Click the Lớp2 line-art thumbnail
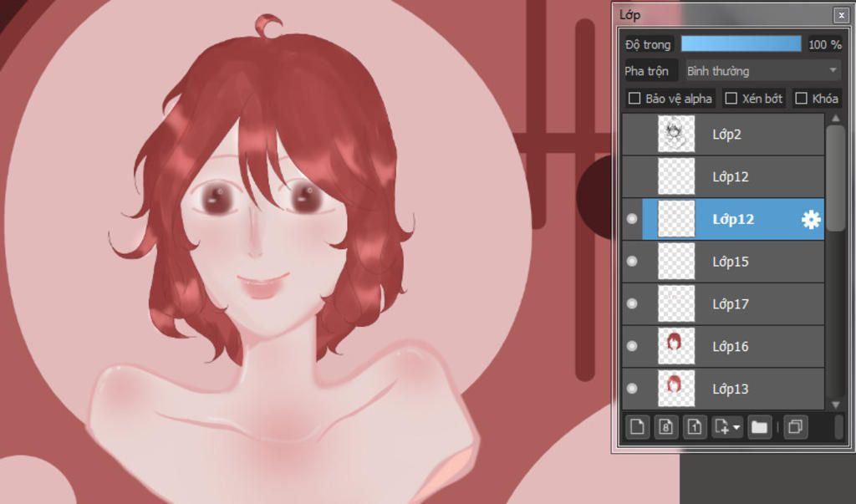 coord(676,135)
